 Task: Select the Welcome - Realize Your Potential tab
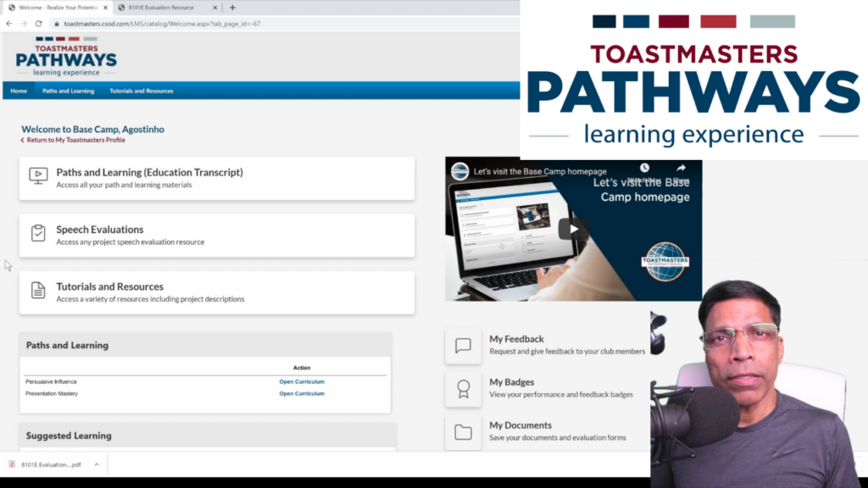click(x=58, y=8)
